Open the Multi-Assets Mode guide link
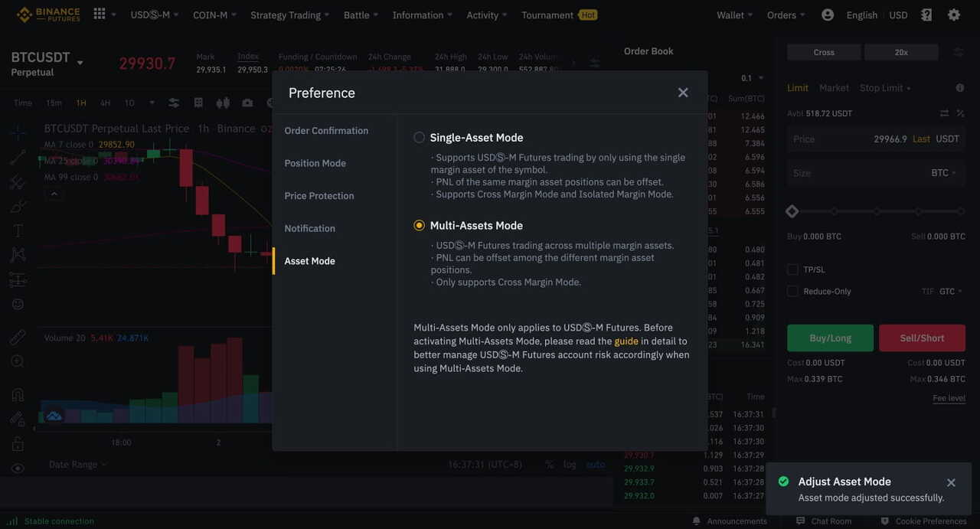Screen dimensions: 980x529 pyautogui.click(x=626, y=341)
